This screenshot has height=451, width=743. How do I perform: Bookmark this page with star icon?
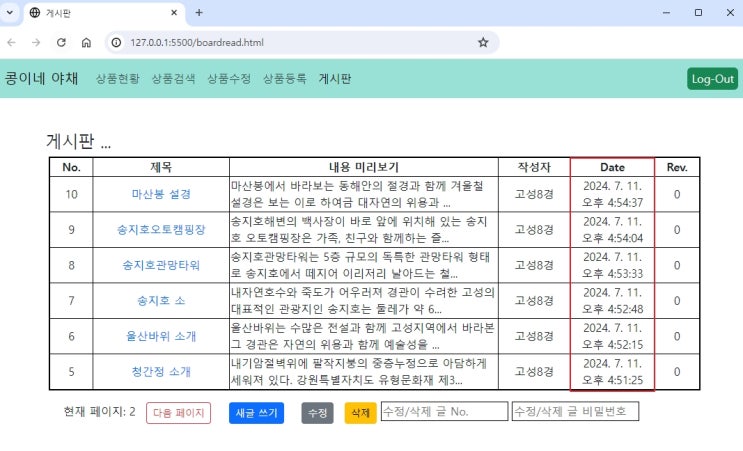point(483,43)
